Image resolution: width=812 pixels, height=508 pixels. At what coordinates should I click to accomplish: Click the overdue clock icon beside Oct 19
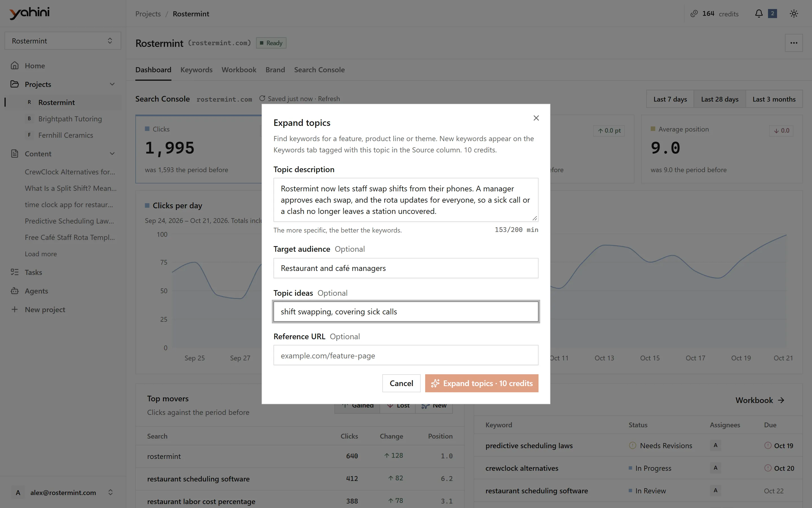[768, 446]
